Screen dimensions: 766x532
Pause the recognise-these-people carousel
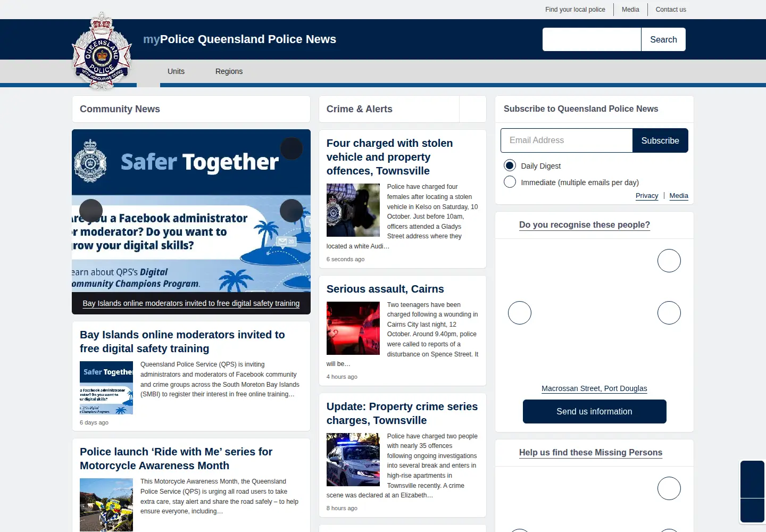click(669, 261)
